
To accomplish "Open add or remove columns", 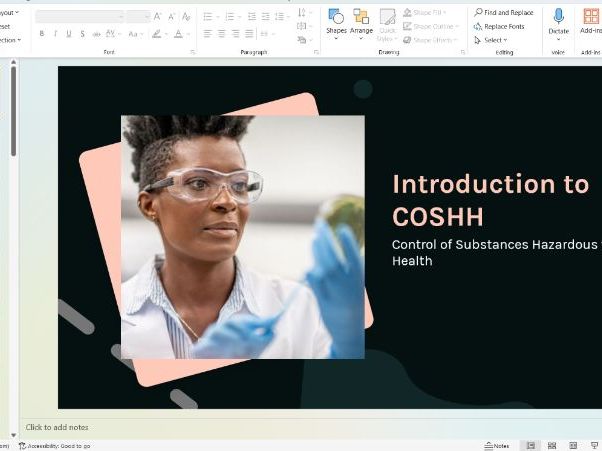I will 268,34.
